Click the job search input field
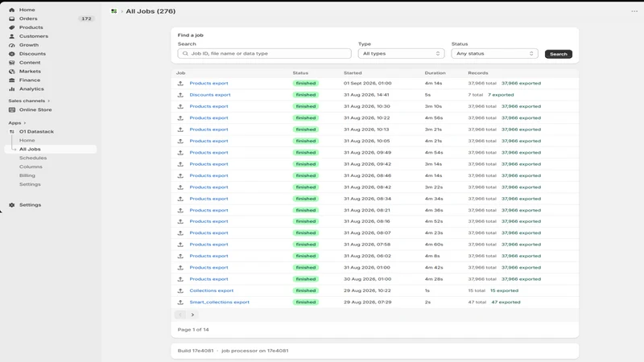 click(x=265, y=54)
